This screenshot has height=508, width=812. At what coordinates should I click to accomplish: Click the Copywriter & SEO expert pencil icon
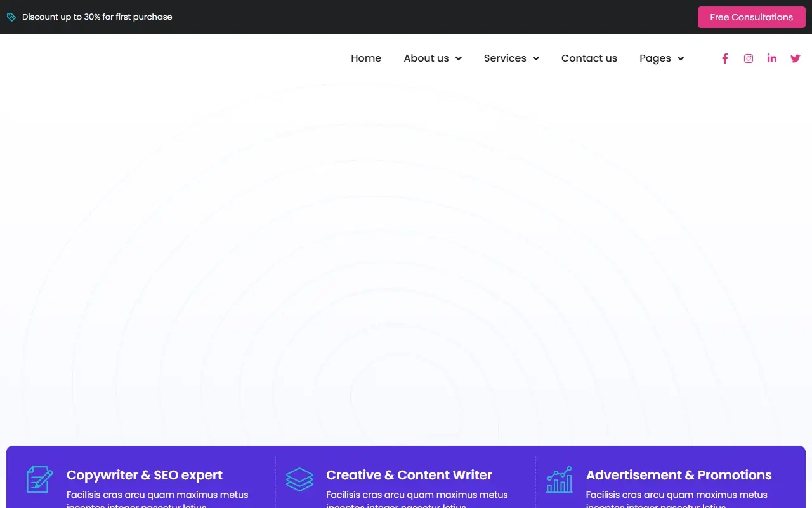tap(39, 479)
